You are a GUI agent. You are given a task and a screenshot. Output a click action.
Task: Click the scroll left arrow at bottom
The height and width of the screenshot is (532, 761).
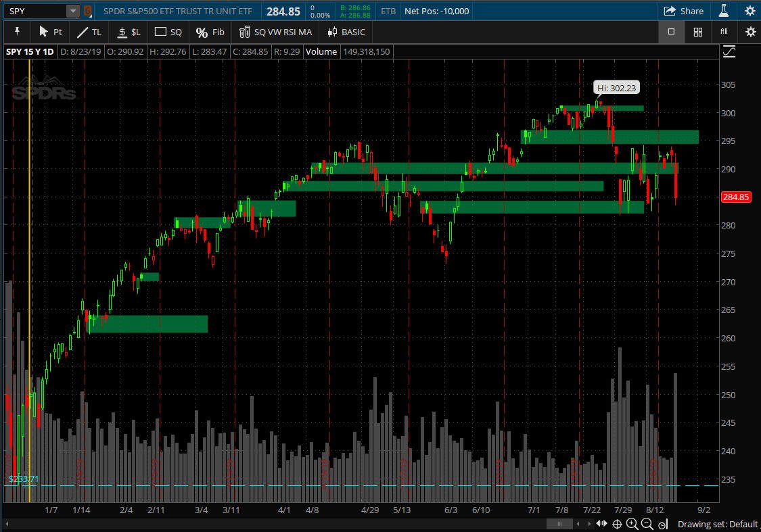(x=578, y=524)
